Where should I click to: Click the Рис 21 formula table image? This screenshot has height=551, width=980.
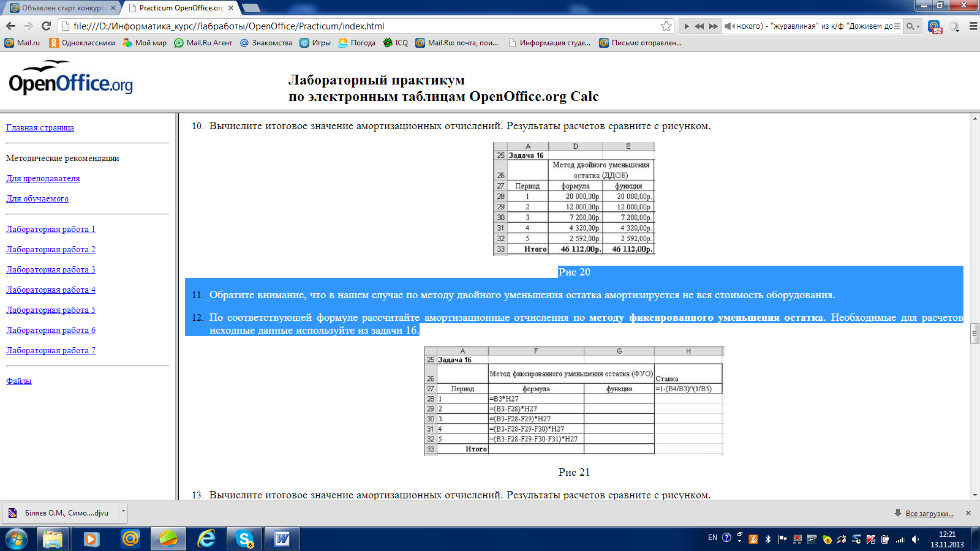574,401
